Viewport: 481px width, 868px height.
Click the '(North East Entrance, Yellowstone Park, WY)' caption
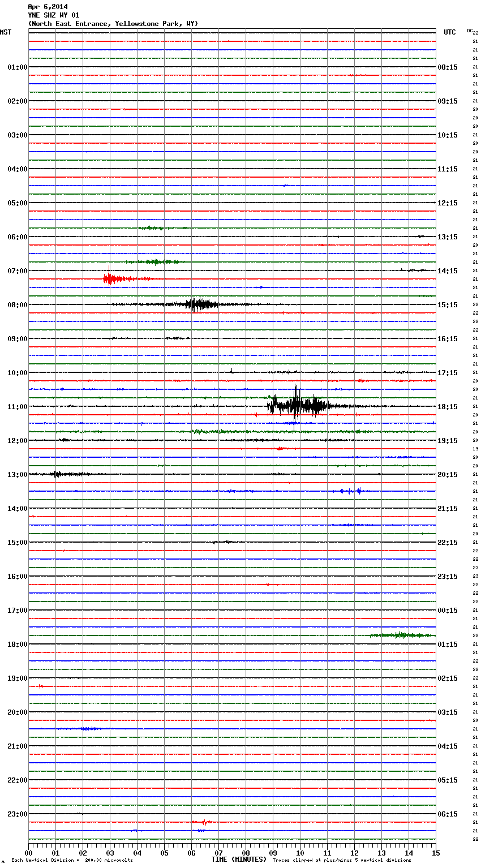pos(113,24)
